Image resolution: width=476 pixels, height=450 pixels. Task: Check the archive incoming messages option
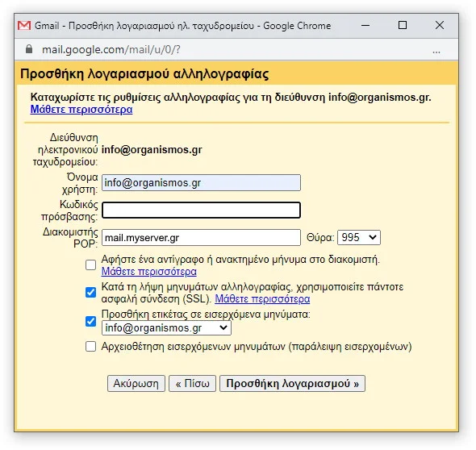[x=90, y=347]
